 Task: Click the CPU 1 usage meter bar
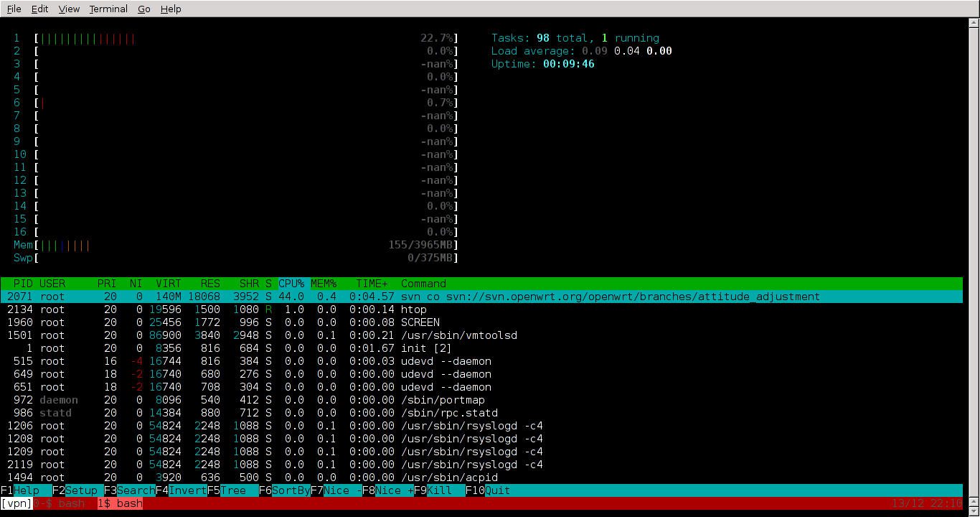pyautogui.click(x=244, y=38)
